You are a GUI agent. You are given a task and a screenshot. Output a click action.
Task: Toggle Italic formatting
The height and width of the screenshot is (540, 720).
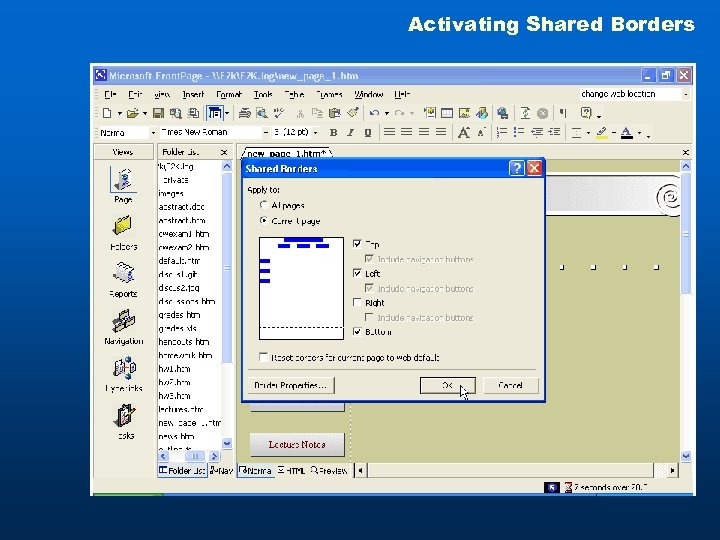(350, 133)
